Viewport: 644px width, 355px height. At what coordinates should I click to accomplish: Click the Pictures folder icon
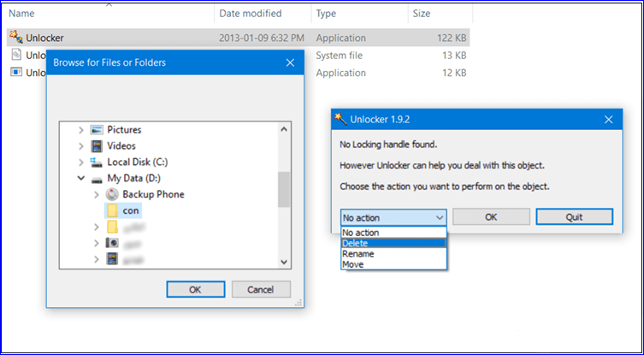pos(97,130)
